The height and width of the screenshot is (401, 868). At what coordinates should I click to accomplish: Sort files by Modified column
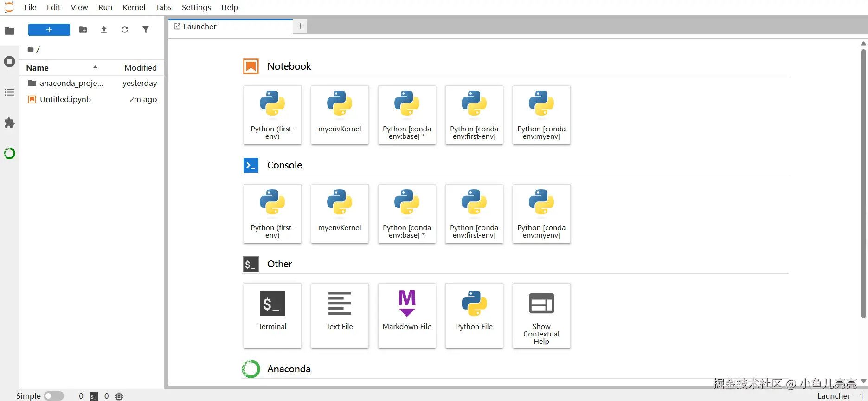click(x=140, y=68)
